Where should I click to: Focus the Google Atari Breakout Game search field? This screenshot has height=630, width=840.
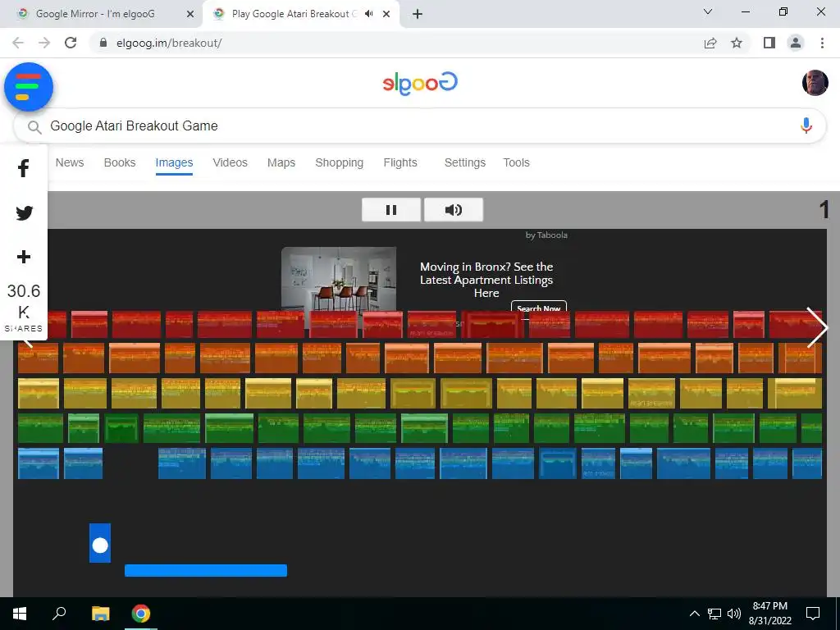tap(419, 126)
